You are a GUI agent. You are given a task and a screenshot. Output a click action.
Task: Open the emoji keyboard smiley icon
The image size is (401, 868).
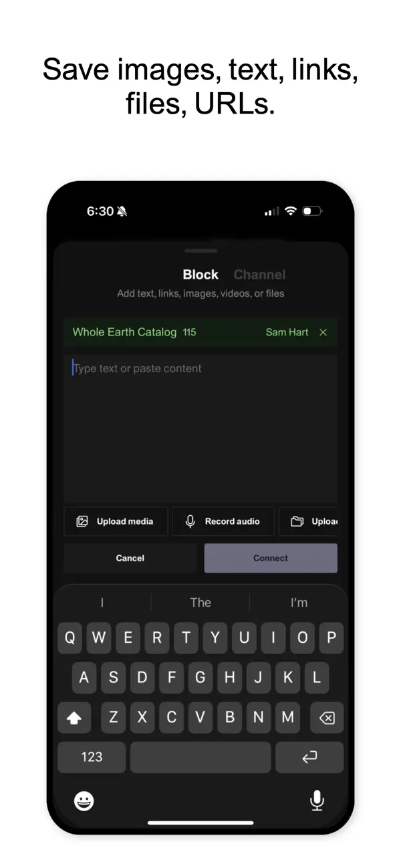(x=84, y=801)
